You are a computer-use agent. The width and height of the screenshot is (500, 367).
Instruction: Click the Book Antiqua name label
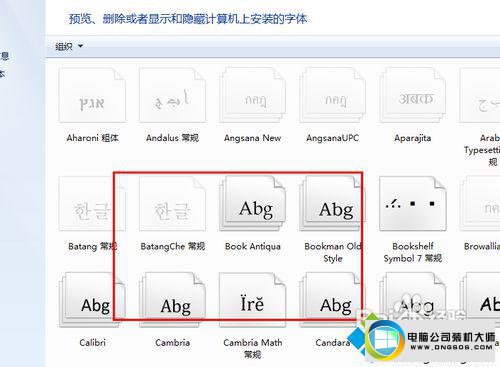pyautogui.click(x=253, y=246)
